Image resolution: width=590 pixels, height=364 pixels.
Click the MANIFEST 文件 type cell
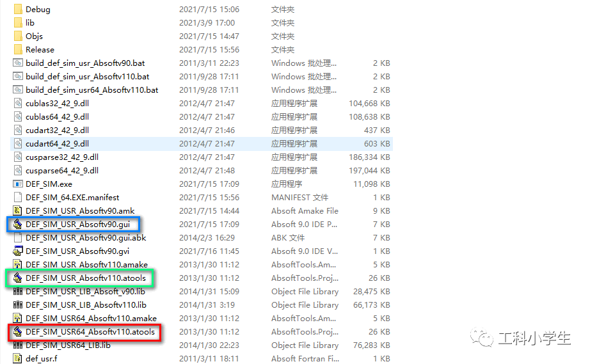click(300, 198)
